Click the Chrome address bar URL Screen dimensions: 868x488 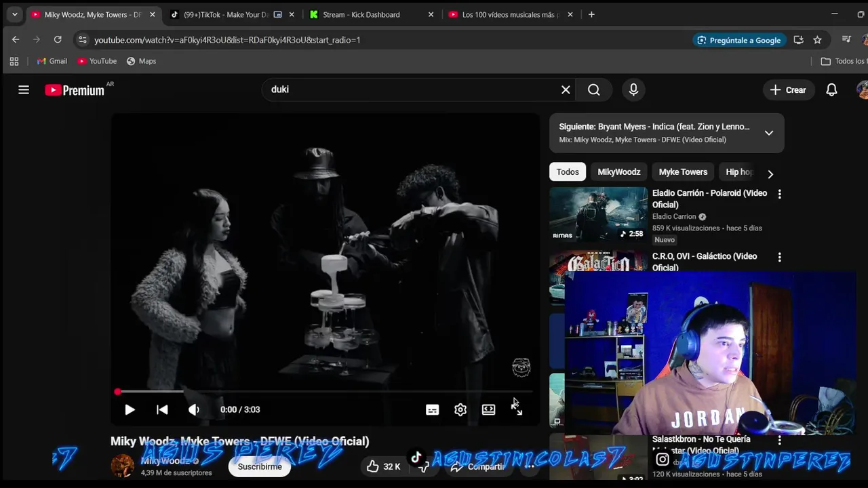click(x=227, y=40)
